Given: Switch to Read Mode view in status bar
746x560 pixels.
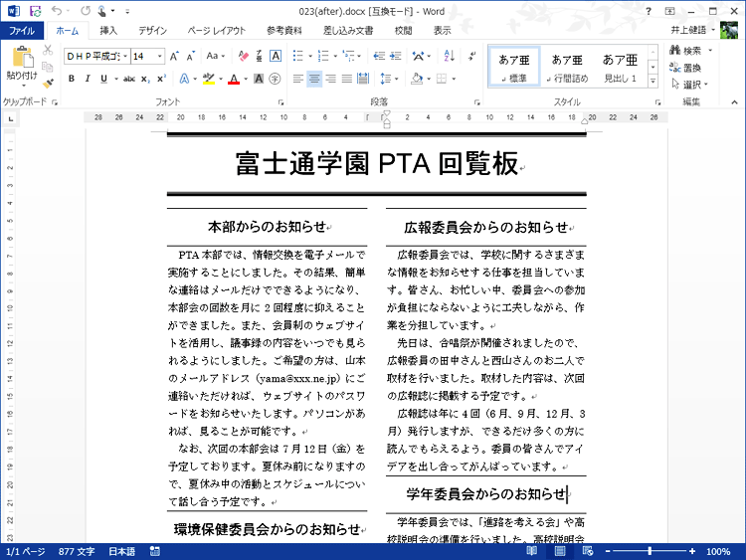Looking at the screenshot, I should pyautogui.click(x=531, y=551).
